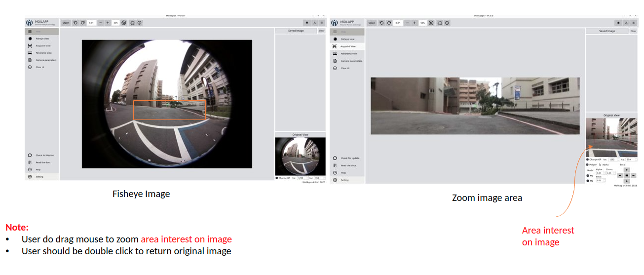Move anypoint view right with arrow button
This screenshot has height=275, width=644.
634,175
